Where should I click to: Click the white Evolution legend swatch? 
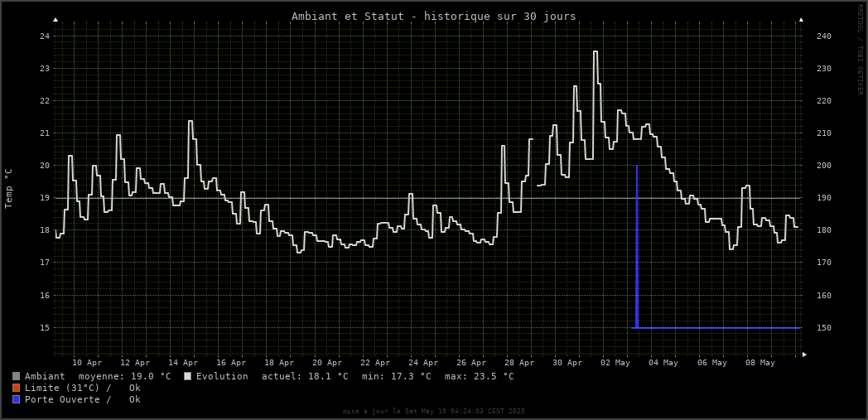pos(188,376)
